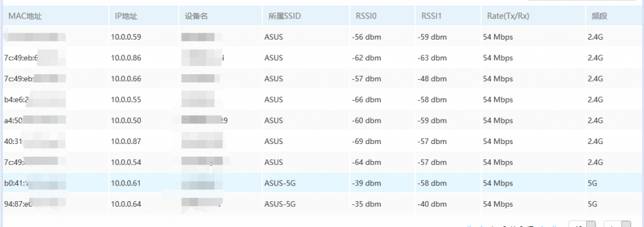Click the -39 dbm RSSI0 cell
This screenshot has width=644, height=227.
(367, 183)
